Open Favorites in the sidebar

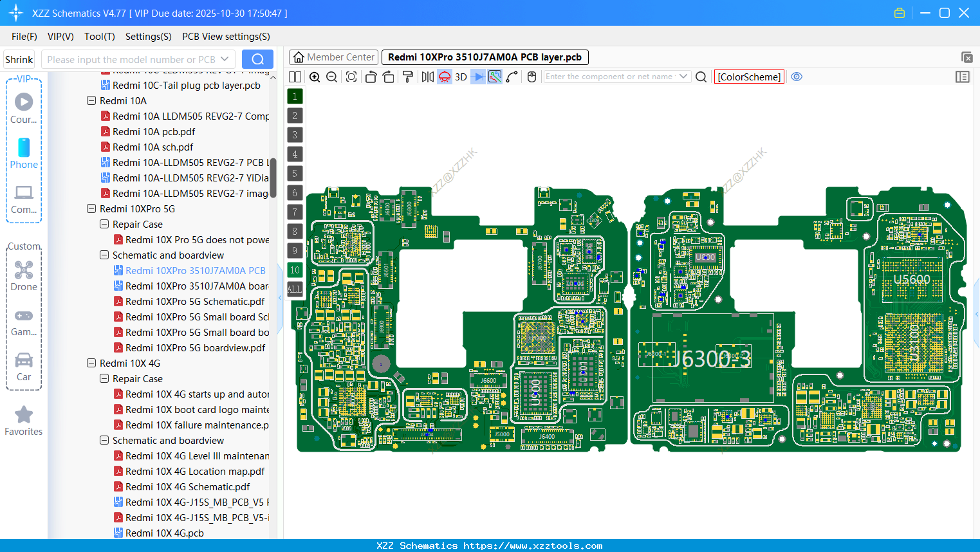24,421
